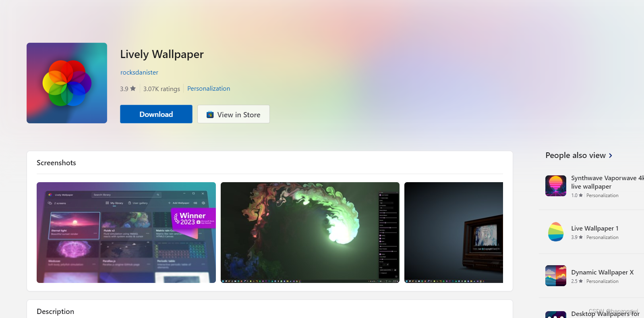
Task: Click Dynamic Wallpaper X app icon
Action: tap(556, 276)
